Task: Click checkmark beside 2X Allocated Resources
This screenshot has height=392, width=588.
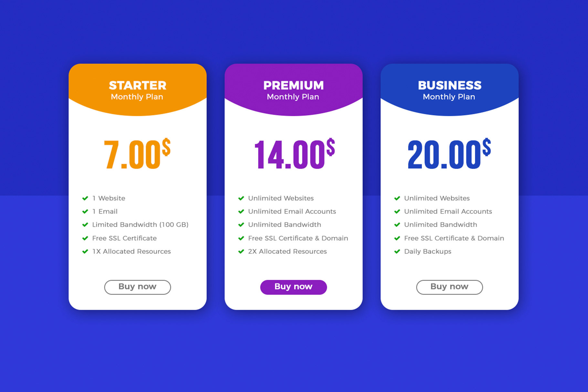Action: (241, 252)
